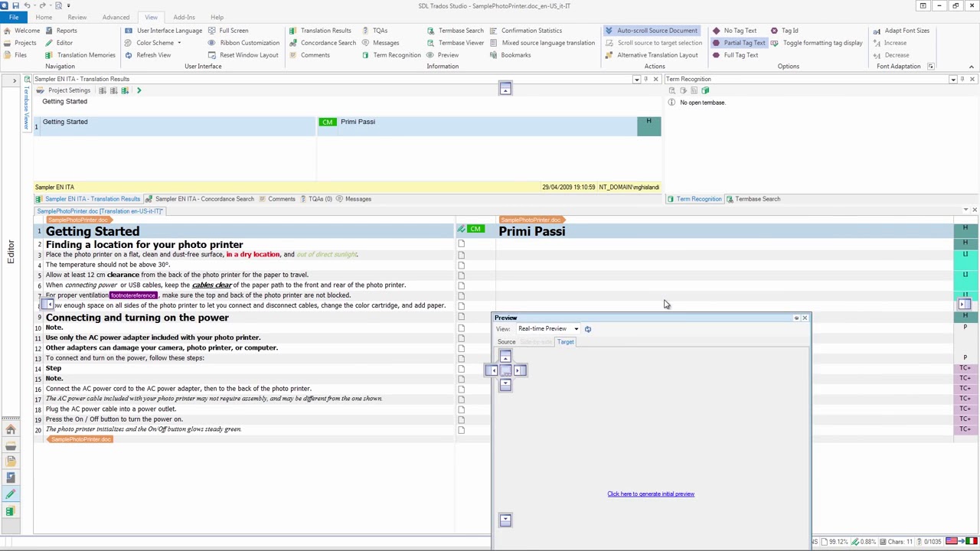Open the Welcome view in ribbon
Screen dimensions: 980x551
tap(21, 31)
